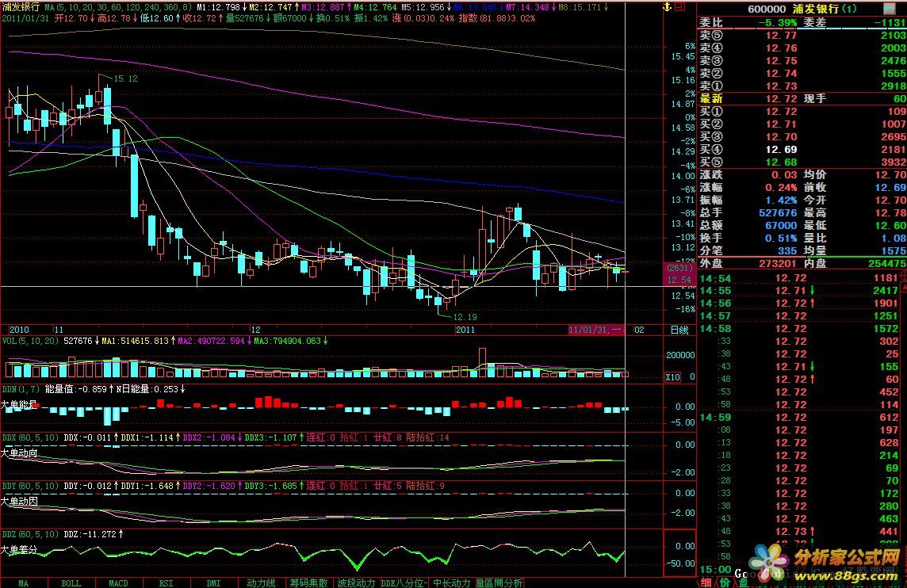This screenshot has width=907, height=588.
Task: Click the 14:58 tick row with volume 1572
Action: (x=799, y=329)
